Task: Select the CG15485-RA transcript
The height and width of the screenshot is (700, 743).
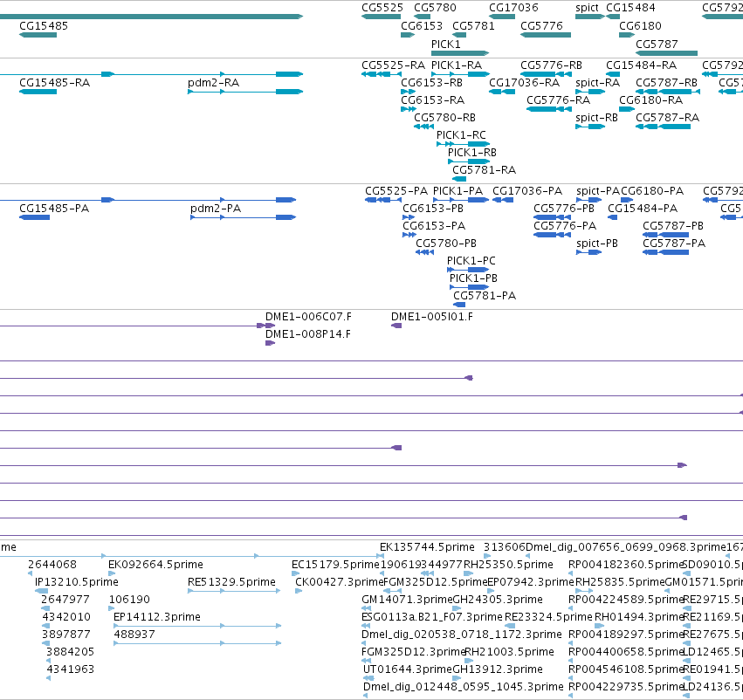Action: (x=38, y=92)
